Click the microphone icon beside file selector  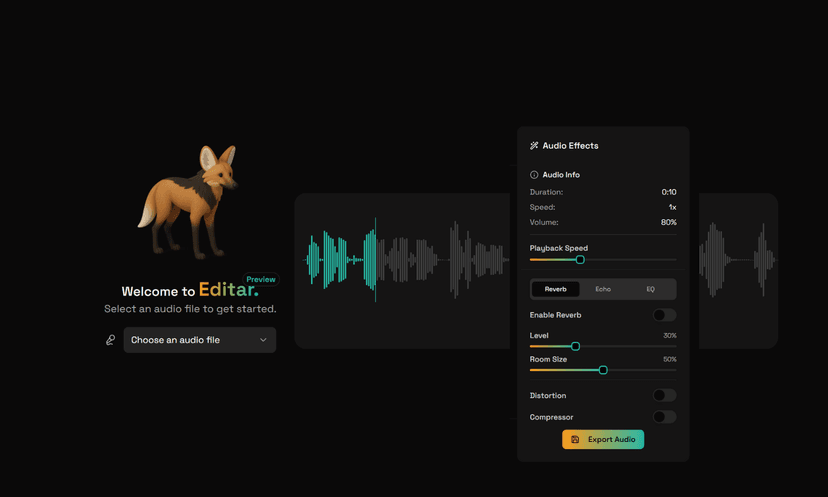111,340
